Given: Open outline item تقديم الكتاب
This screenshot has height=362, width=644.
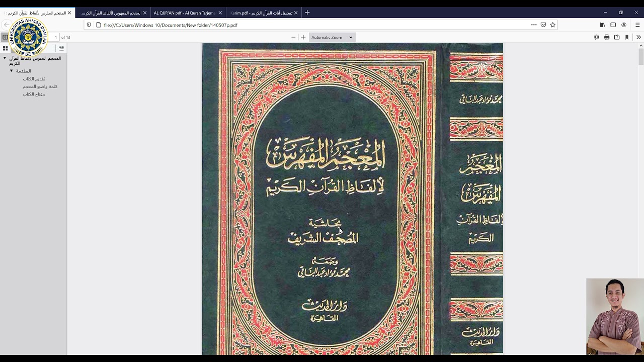Looking at the screenshot, I should tap(34, 79).
